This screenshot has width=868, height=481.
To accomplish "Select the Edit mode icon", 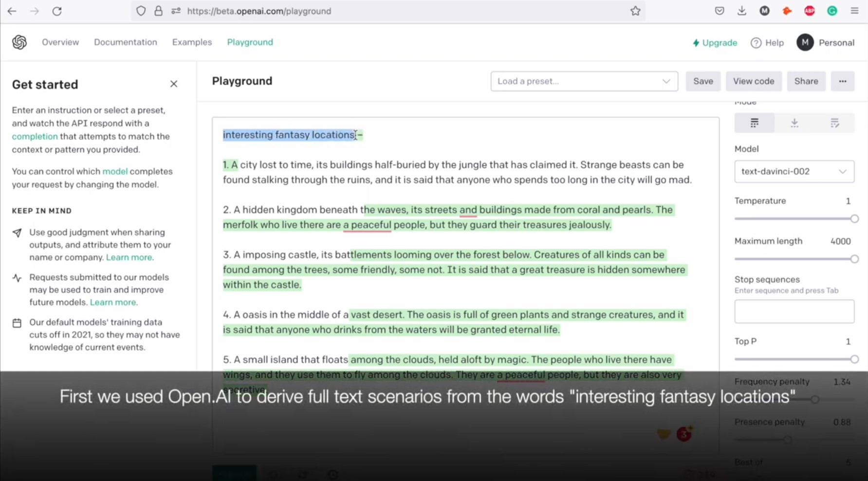I will 834,123.
